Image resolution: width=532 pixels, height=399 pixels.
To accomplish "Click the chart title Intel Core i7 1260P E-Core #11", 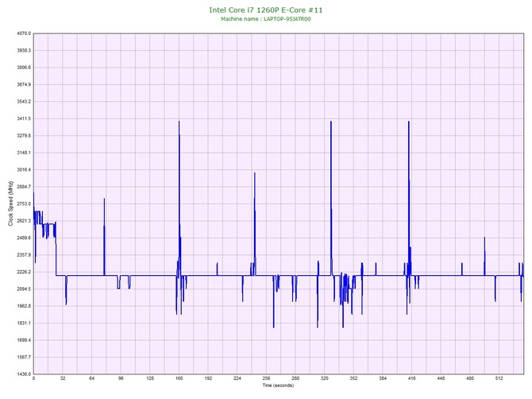I will (x=266, y=10).
